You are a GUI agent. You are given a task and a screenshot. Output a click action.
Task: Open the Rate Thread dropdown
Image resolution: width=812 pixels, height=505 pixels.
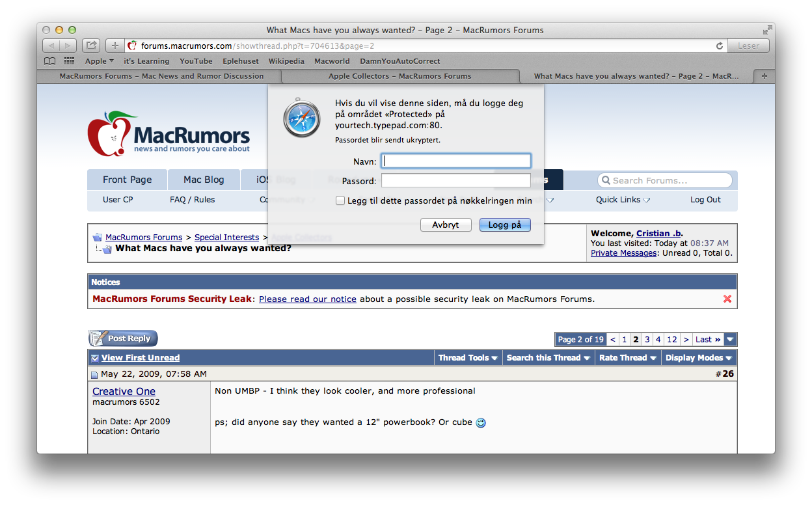tap(627, 358)
